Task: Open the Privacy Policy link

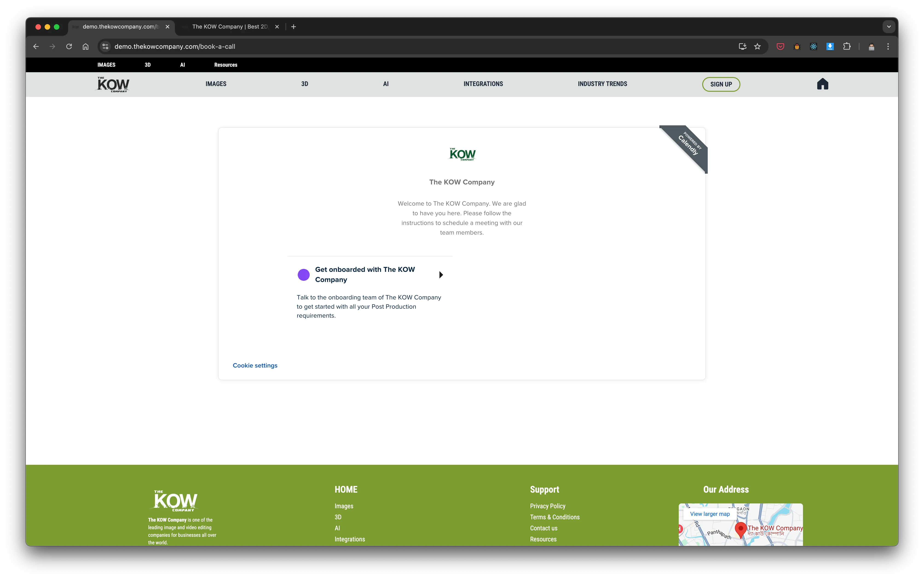Action: [x=548, y=506]
